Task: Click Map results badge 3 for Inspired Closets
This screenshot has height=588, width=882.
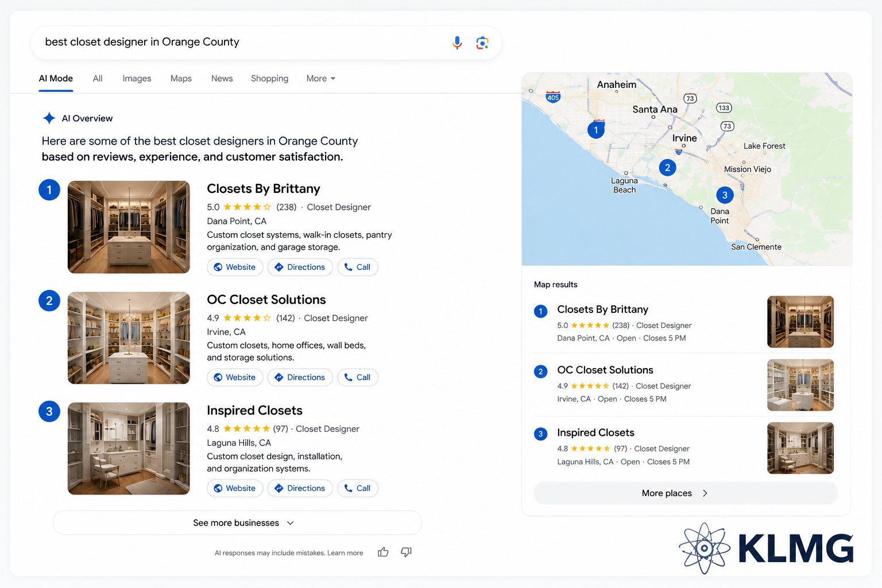Action: pos(540,434)
